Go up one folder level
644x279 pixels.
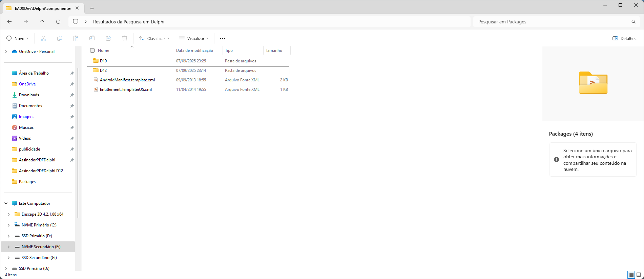click(x=42, y=22)
